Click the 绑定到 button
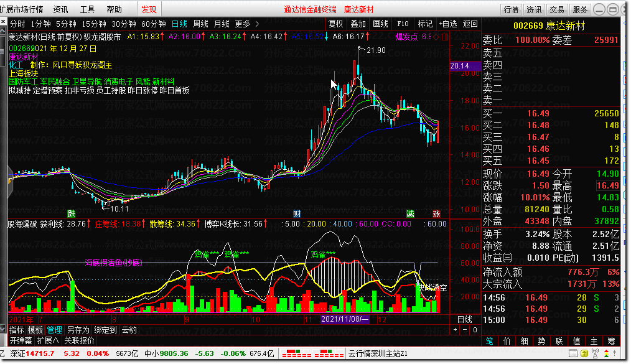The width and height of the screenshot is (631, 364). click(x=105, y=330)
